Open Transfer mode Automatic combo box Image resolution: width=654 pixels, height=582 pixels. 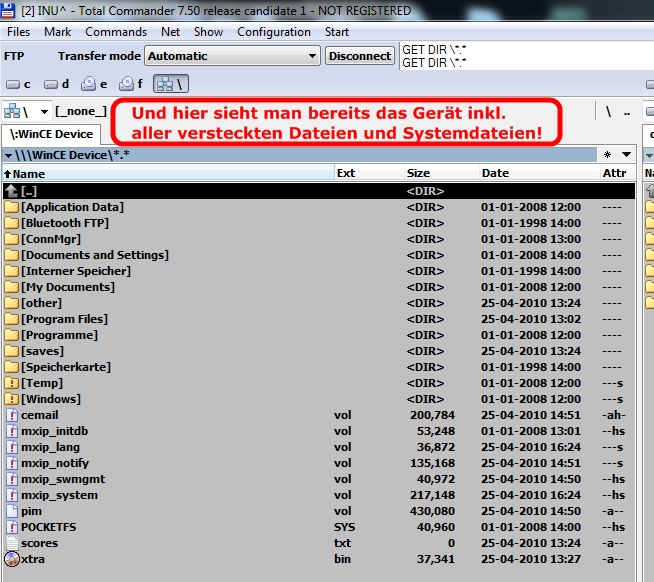[x=232, y=56]
